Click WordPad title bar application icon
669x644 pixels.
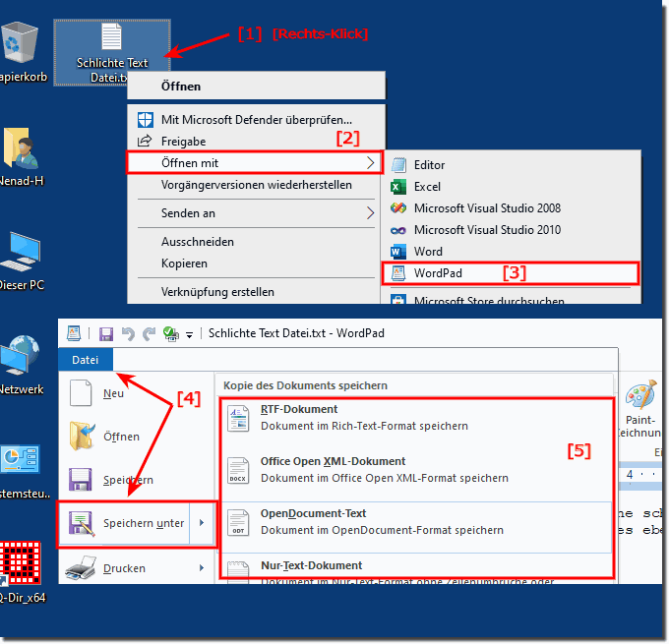coord(74,333)
